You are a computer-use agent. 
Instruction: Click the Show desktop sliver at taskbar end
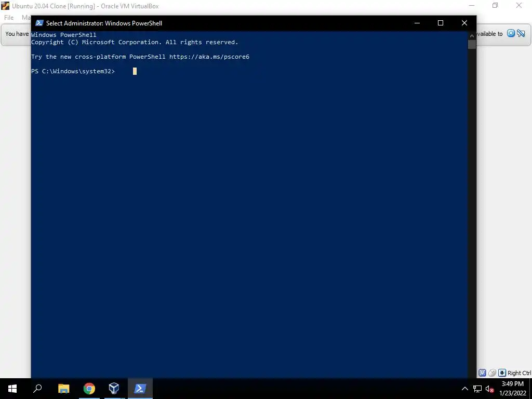530,389
